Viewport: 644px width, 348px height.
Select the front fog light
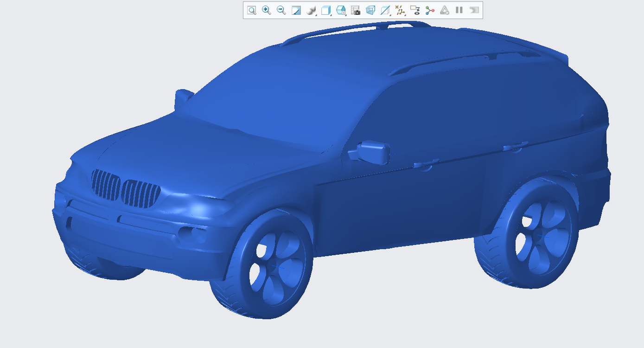pos(192,235)
